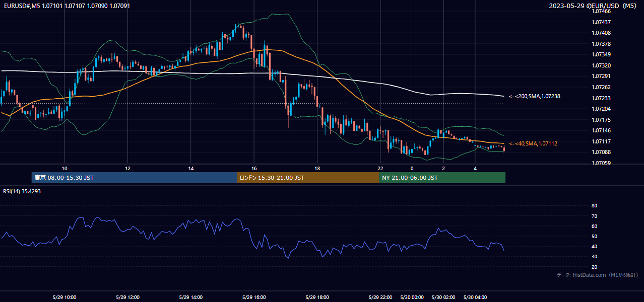644x302 pixels.
Task: Click price axis value 1.07466
Action: click(x=601, y=11)
